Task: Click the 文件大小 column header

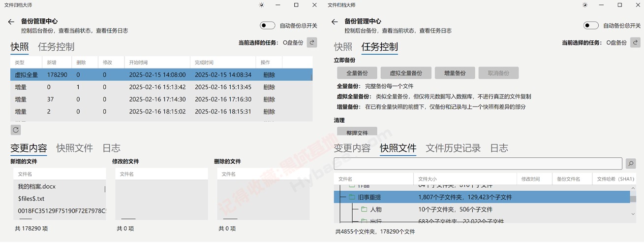Action: tap(427, 179)
